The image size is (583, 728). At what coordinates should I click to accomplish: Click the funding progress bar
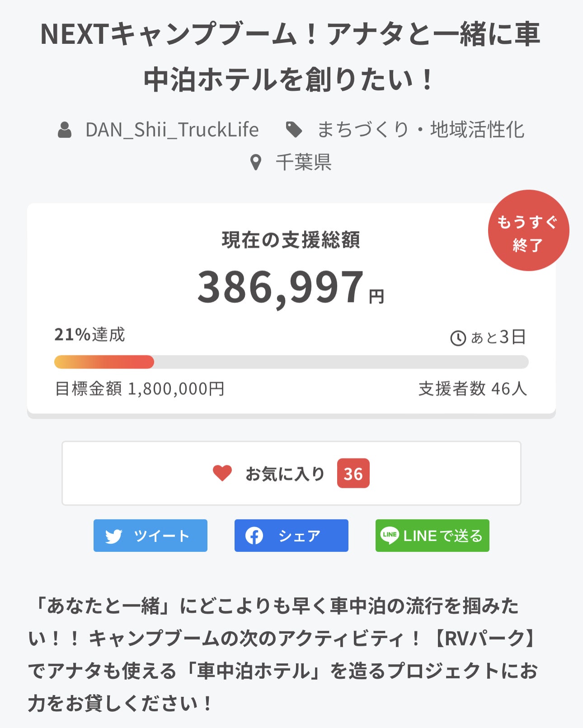pyautogui.click(x=291, y=362)
